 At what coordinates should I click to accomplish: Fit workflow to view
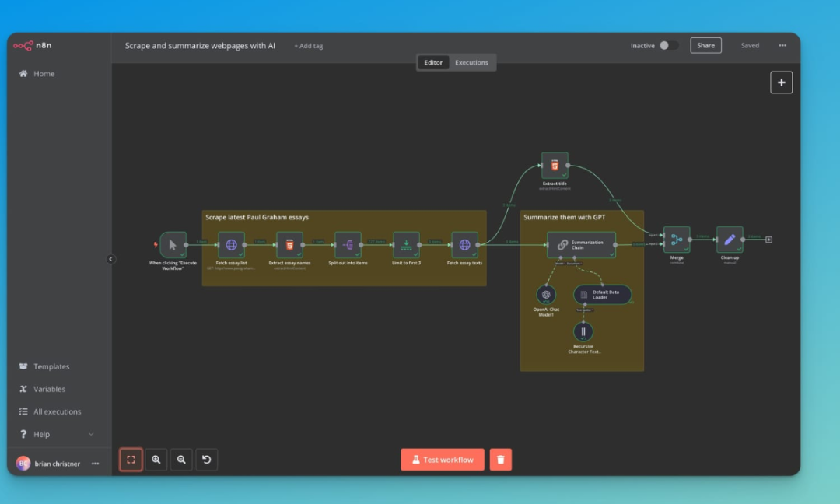coord(131,460)
